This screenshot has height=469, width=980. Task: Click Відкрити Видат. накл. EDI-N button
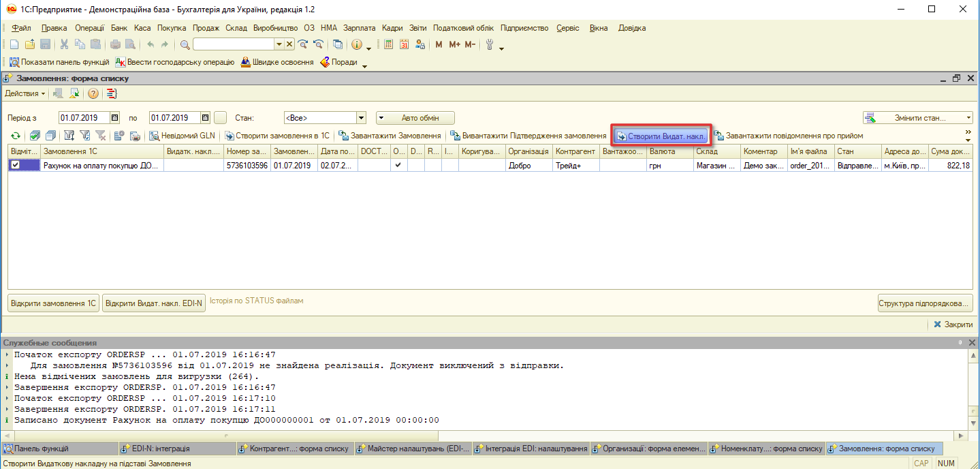pos(155,303)
